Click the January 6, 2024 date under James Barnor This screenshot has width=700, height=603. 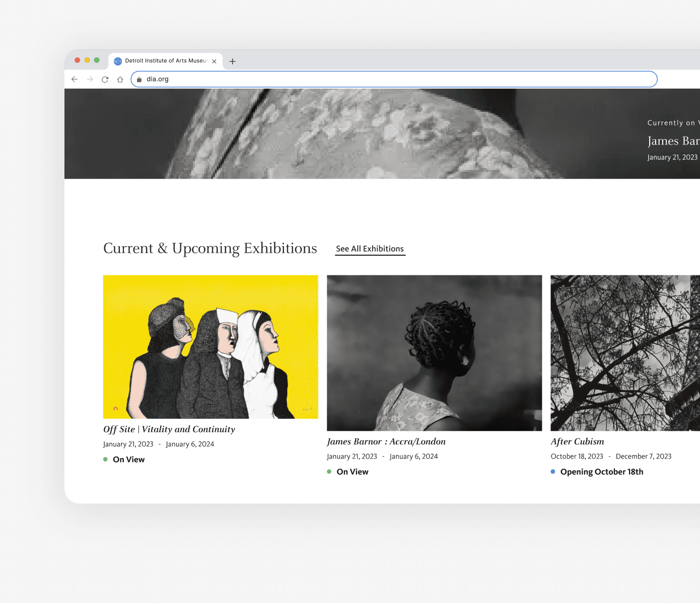click(413, 457)
